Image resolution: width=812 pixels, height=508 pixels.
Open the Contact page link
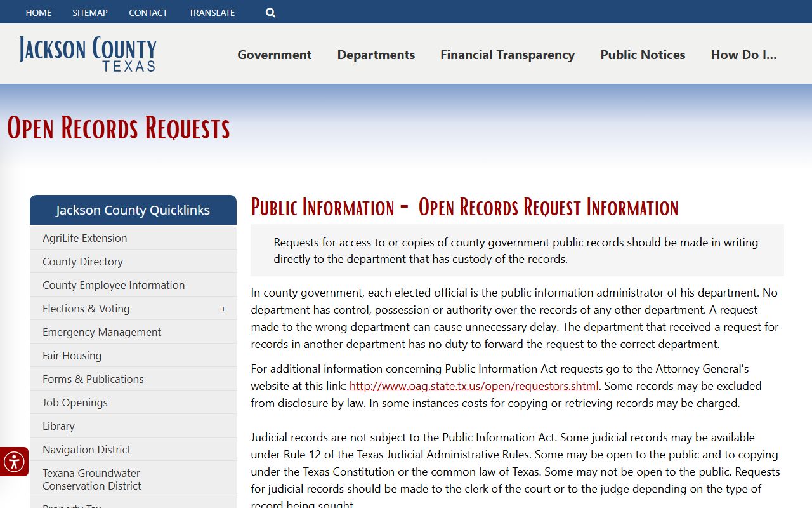[148, 13]
